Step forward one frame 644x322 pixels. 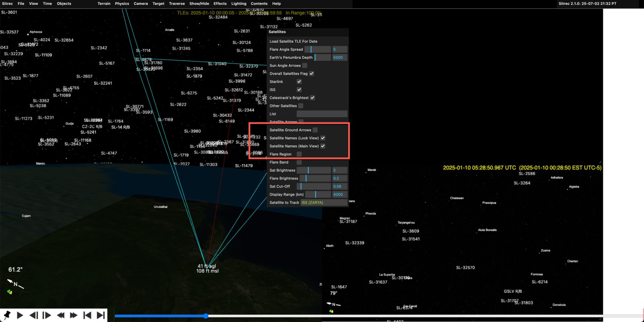coord(47,315)
